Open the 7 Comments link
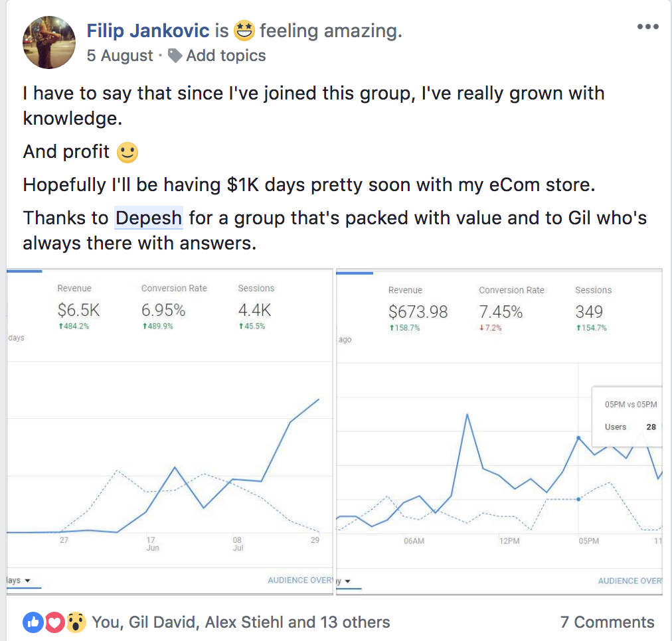 click(607, 622)
